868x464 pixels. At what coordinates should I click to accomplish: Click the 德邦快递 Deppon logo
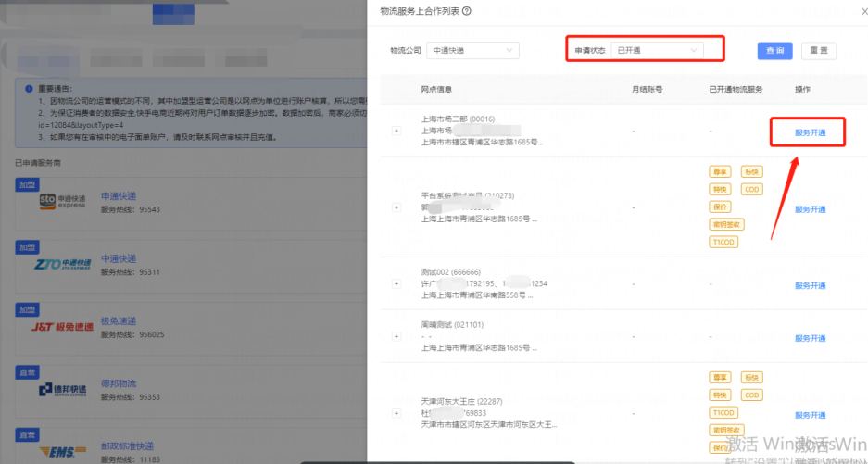(62, 390)
